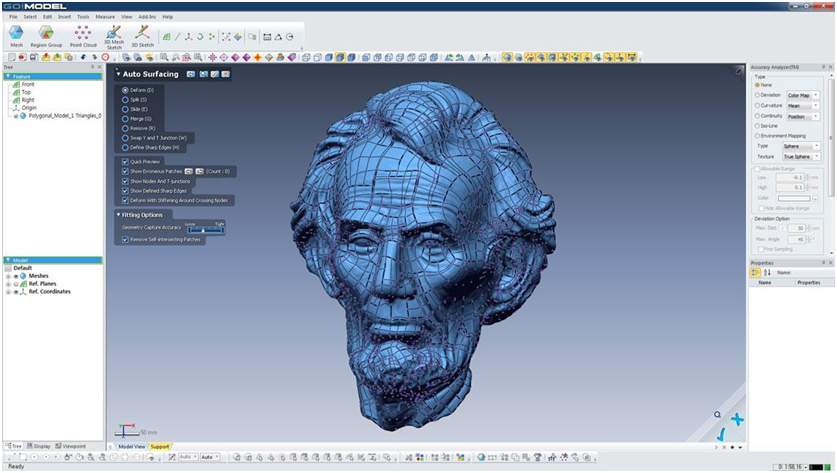This screenshot has width=837, height=473.
Task: Click the categorized sort icon in Properties
Action: [x=755, y=272]
